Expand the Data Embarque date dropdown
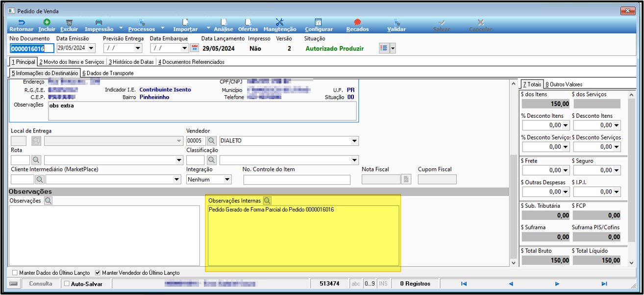The width and height of the screenshot is (644, 295). (184, 48)
